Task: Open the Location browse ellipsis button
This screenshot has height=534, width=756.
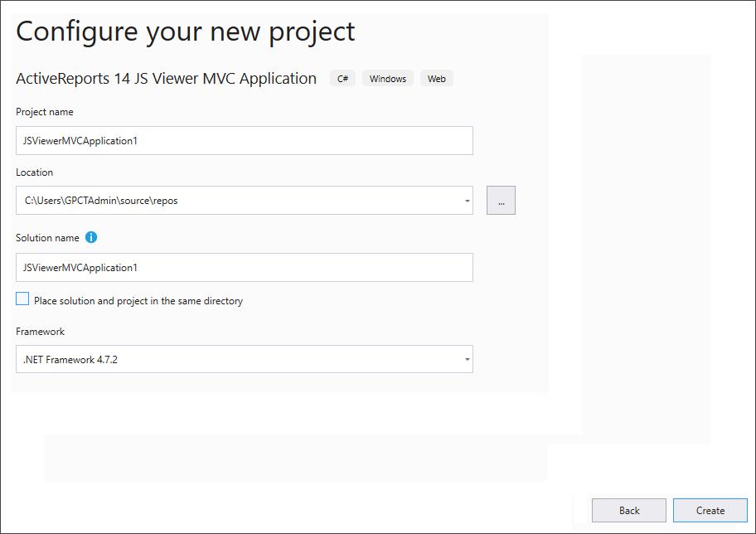Action: click(x=501, y=200)
